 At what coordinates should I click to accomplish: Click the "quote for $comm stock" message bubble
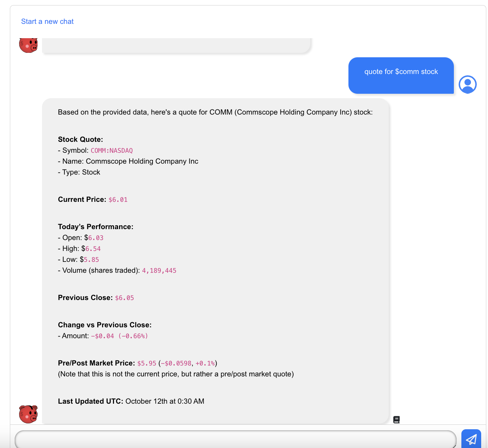coord(401,75)
